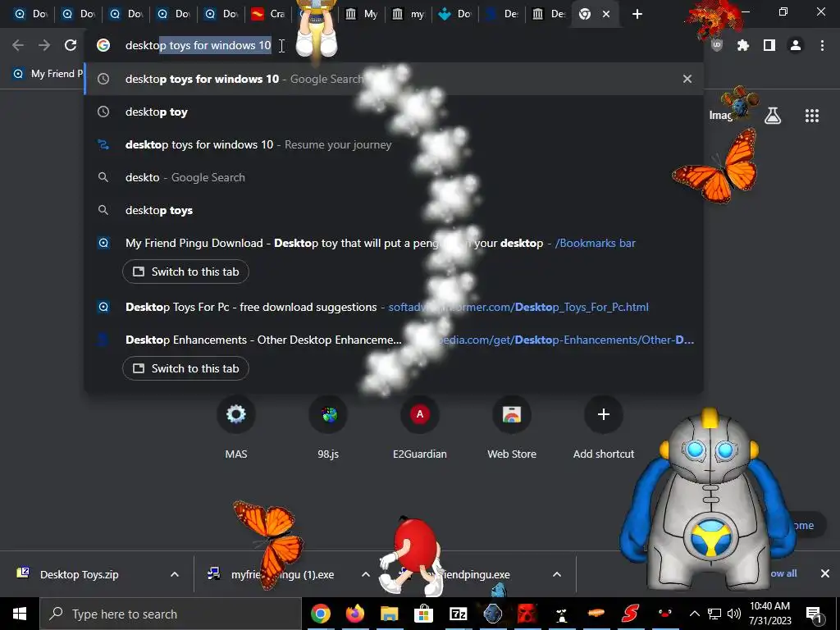The width and height of the screenshot is (840, 630).
Task: Select the 'desktop toys' search suggestion
Action: [394, 210]
